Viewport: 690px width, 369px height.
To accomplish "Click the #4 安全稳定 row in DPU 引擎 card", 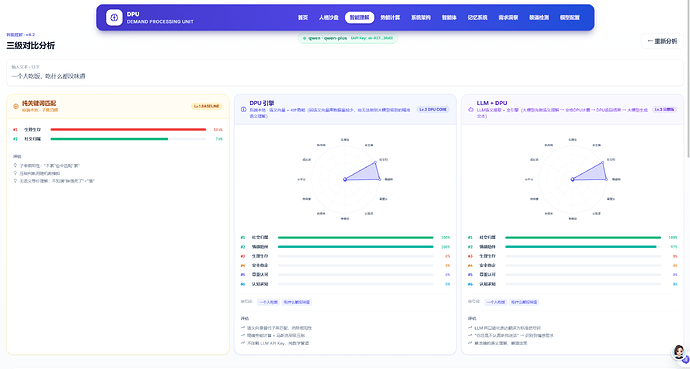I will (x=345, y=265).
